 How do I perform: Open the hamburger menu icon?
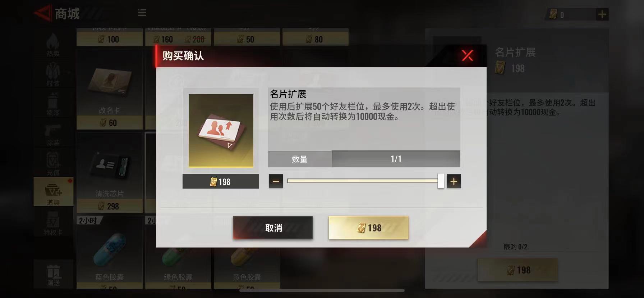[142, 13]
